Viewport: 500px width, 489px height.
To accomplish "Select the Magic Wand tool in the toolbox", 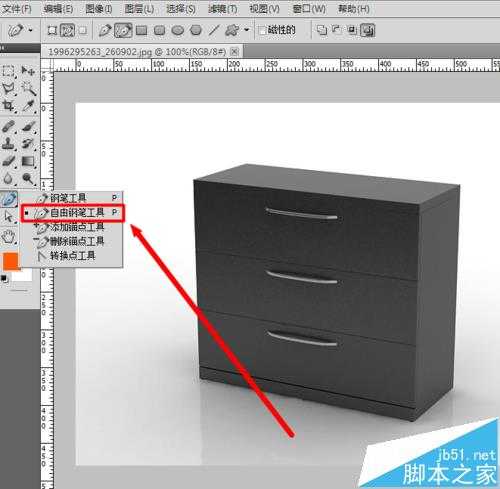I will (29, 88).
